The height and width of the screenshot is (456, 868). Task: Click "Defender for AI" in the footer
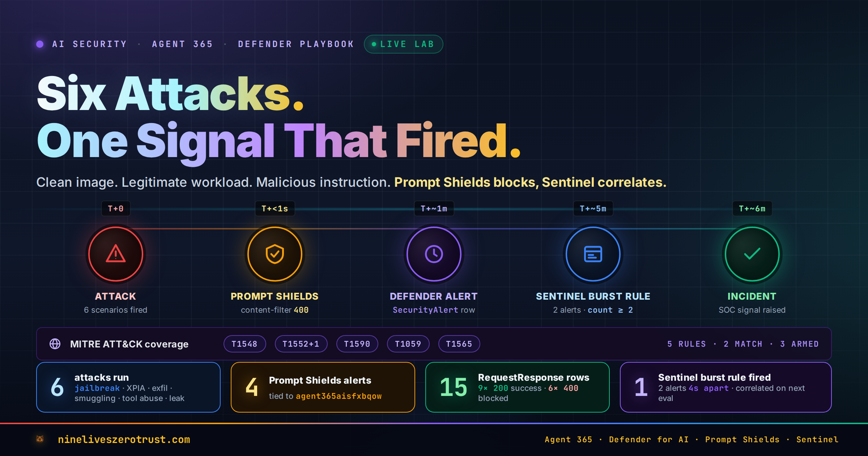pos(649,439)
